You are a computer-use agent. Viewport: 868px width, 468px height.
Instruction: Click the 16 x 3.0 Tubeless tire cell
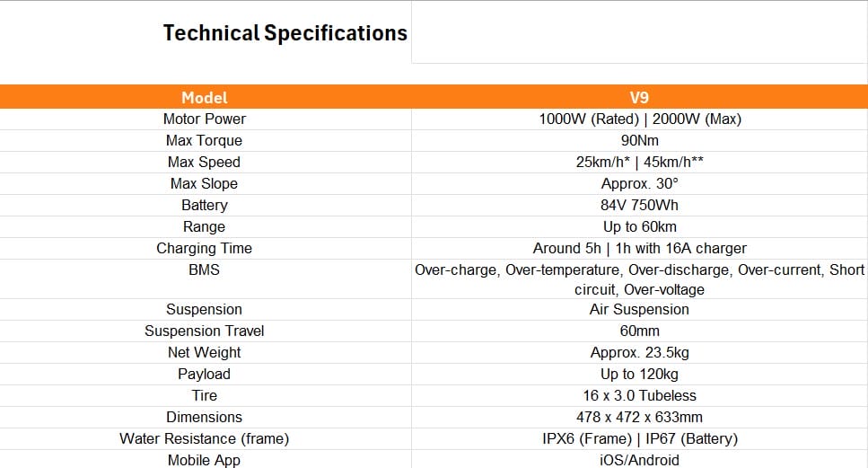pos(639,395)
